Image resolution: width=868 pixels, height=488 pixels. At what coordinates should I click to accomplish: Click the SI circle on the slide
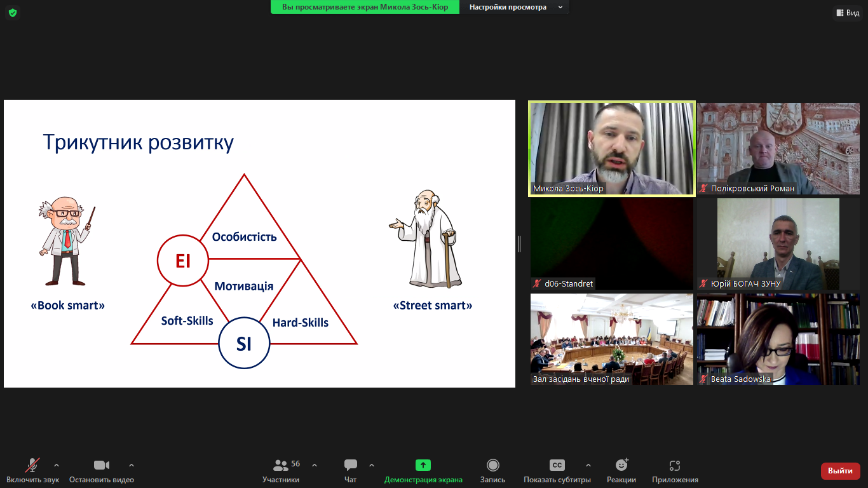pos(244,343)
